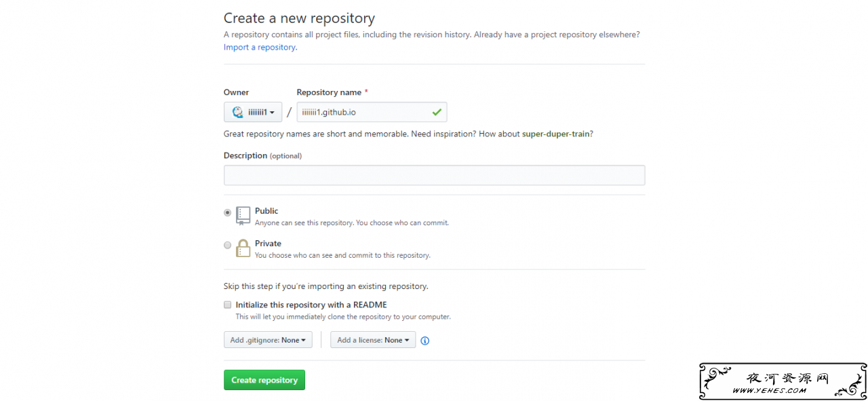Click the license info icon
Image resolution: width=868 pixels, height=401 pixels.
425,341
